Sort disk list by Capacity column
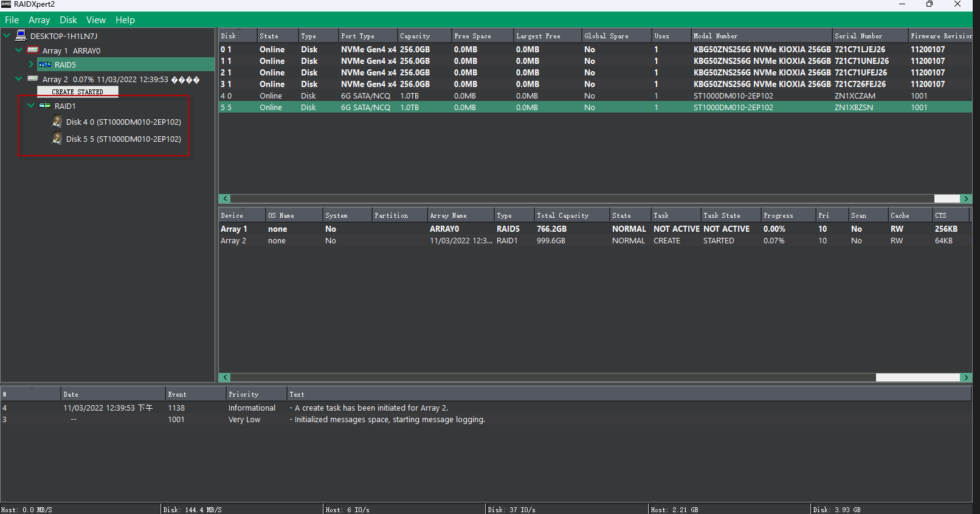 pos(424,36)
